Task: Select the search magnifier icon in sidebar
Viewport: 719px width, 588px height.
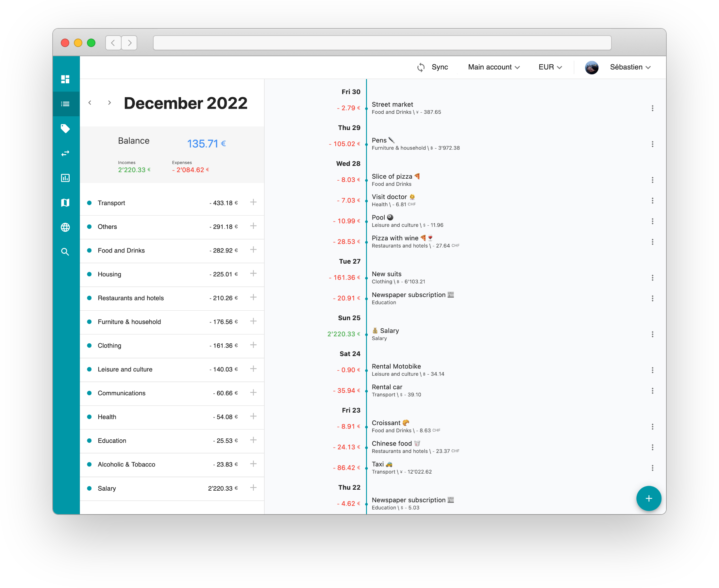Action: pos(65,251)
